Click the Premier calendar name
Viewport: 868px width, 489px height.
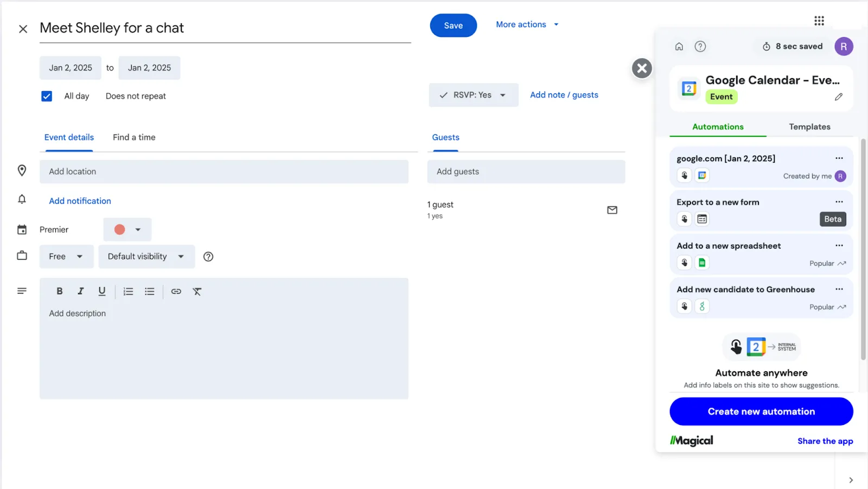(x=54, y=230)
